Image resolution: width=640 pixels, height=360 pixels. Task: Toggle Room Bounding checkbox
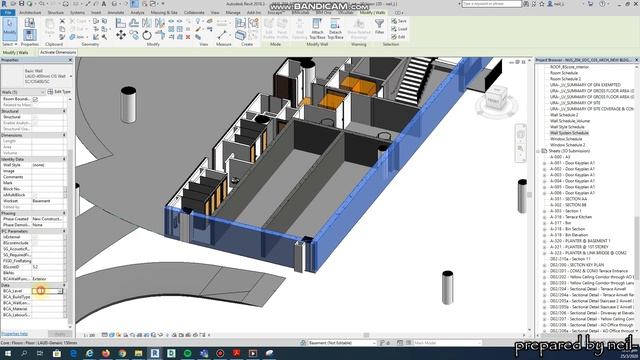tap(35, 99)
